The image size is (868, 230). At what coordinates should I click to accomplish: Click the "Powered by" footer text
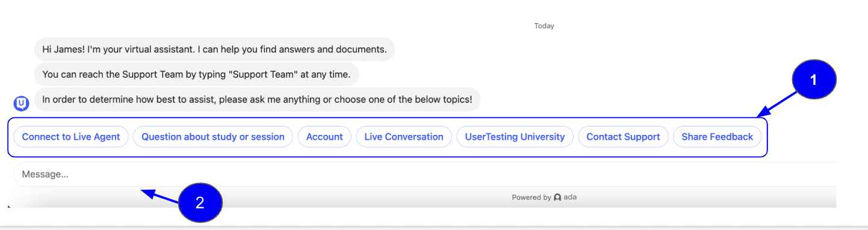(x=532, y=197)
